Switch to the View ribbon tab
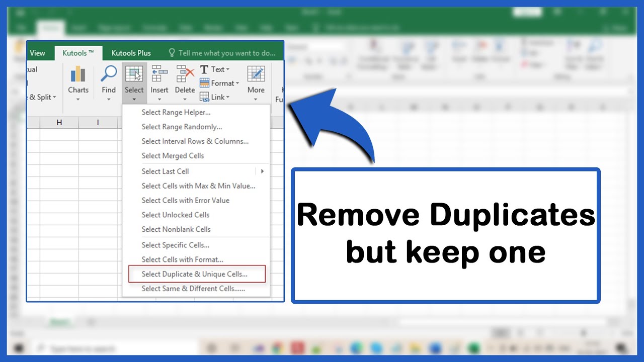The image size is (644, 362). [37, 53]
